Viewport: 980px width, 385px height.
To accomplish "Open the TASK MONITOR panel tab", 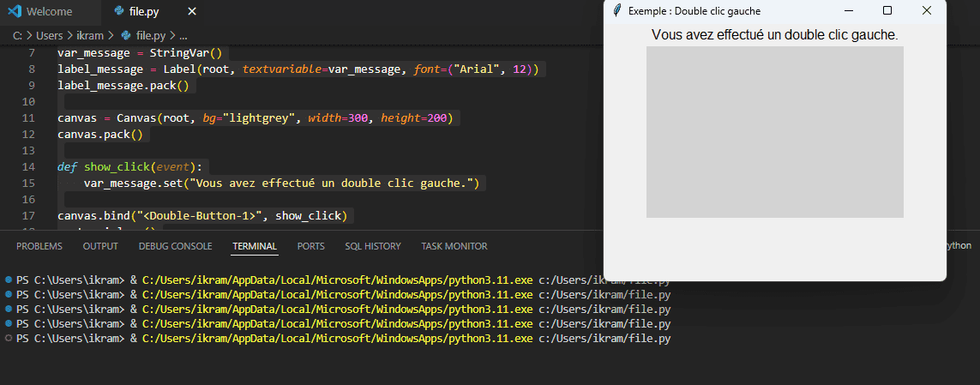I will (x=454, y=246).
